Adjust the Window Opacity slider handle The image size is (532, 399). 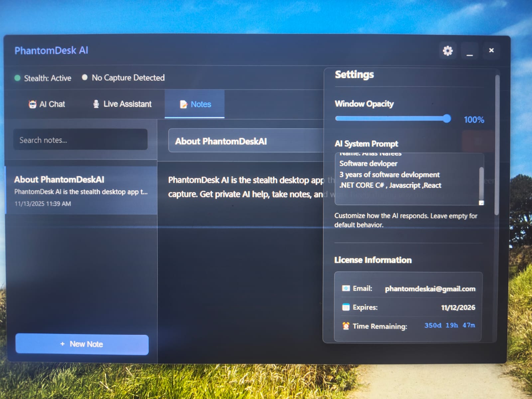pos(448,118)
